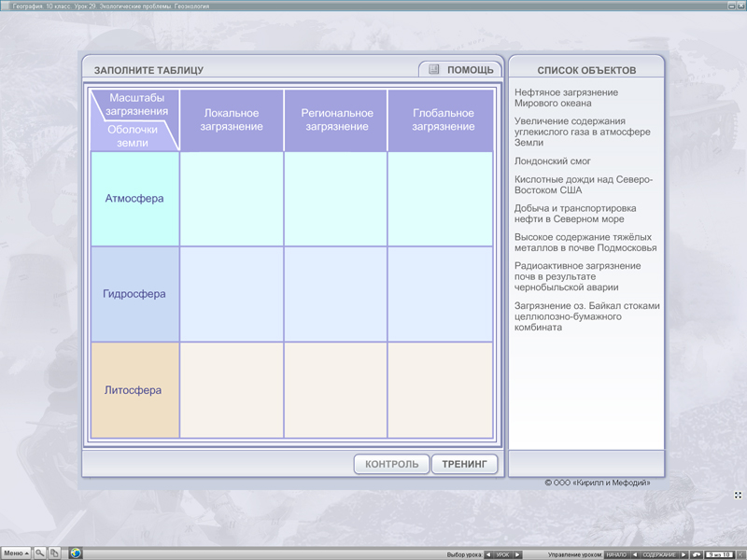
Task: Click the УРОК lesson selector button
Action: 503,554
